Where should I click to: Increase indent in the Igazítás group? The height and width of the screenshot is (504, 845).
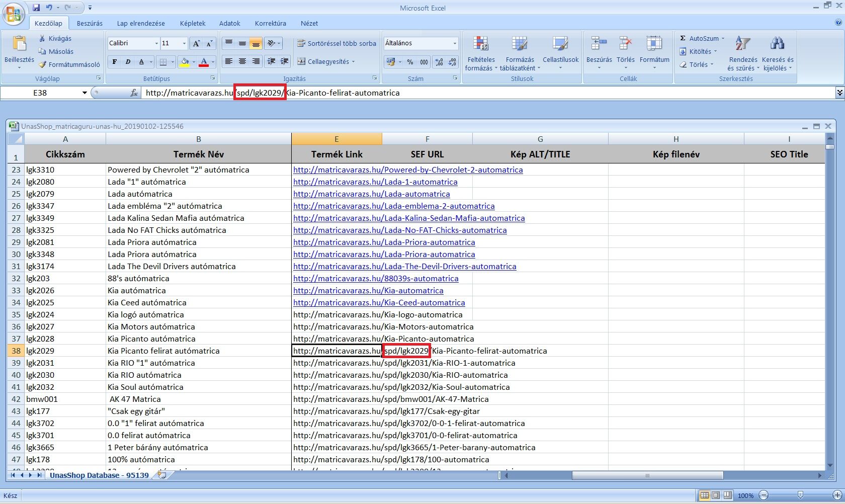pos(285,61)
